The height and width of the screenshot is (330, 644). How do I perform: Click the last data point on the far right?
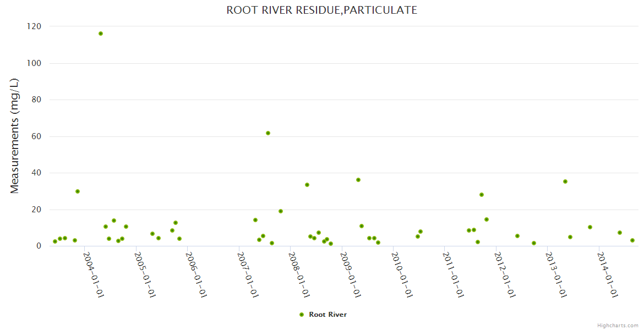pyautogui.click(x=632, y=240)
